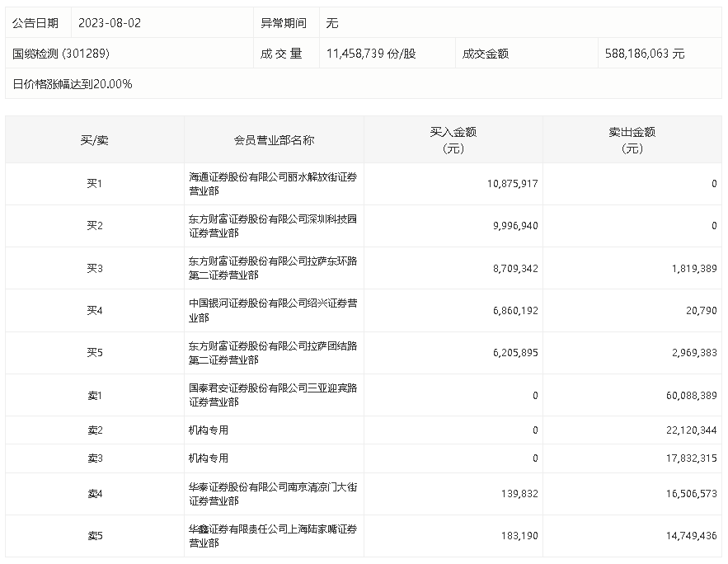728x564 pixels.
Task: Click the 成交量 label
Action: point(281,54)
